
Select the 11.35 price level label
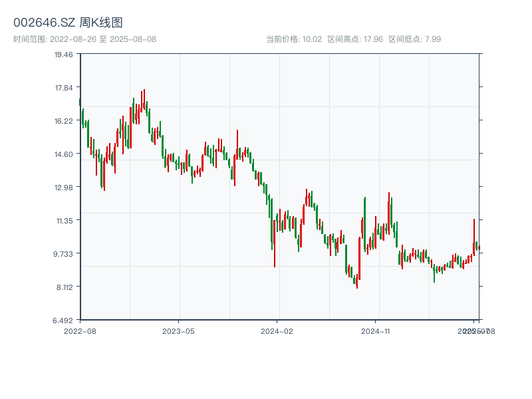[64, 220]
